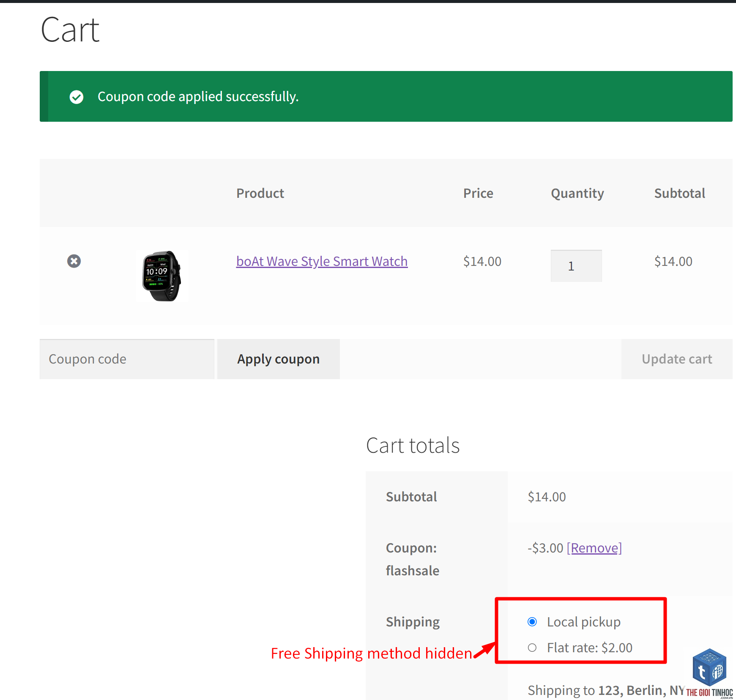Click the Apply coupon button
The image size is (736, 700).
(x=279, y=359)
